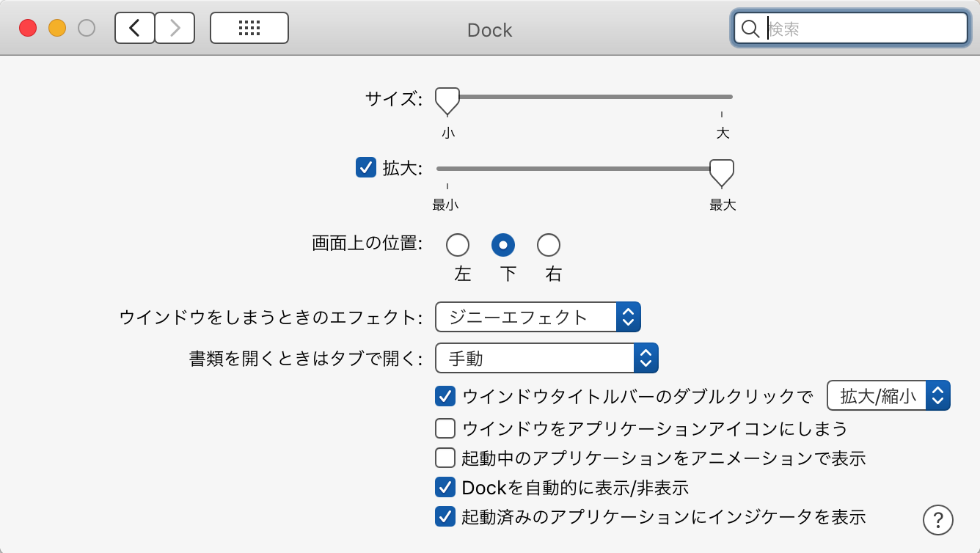Focus the 検索 search field
Image resolution: width=980 pixels, height=553 pixels.
(x=851, y=29)
